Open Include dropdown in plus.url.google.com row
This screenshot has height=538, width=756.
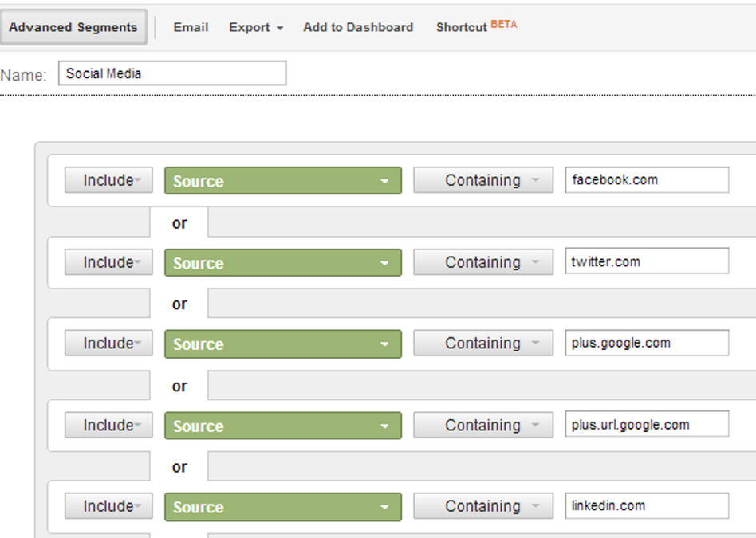[x=109, y=425]
